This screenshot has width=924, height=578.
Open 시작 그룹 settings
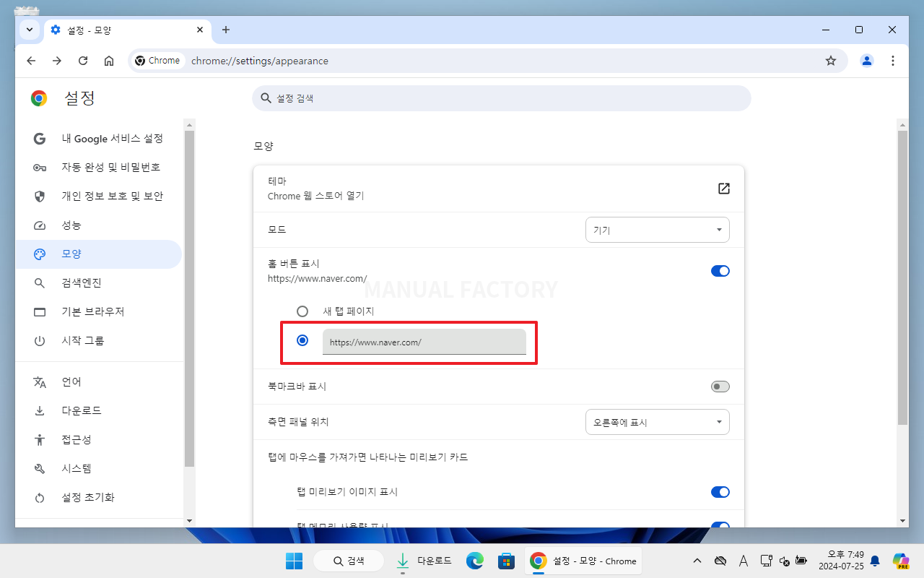[99, 341]
